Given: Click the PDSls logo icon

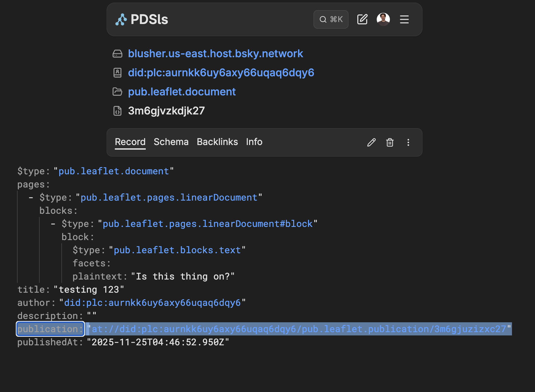Looking at the screenshot, I should 121,20.
